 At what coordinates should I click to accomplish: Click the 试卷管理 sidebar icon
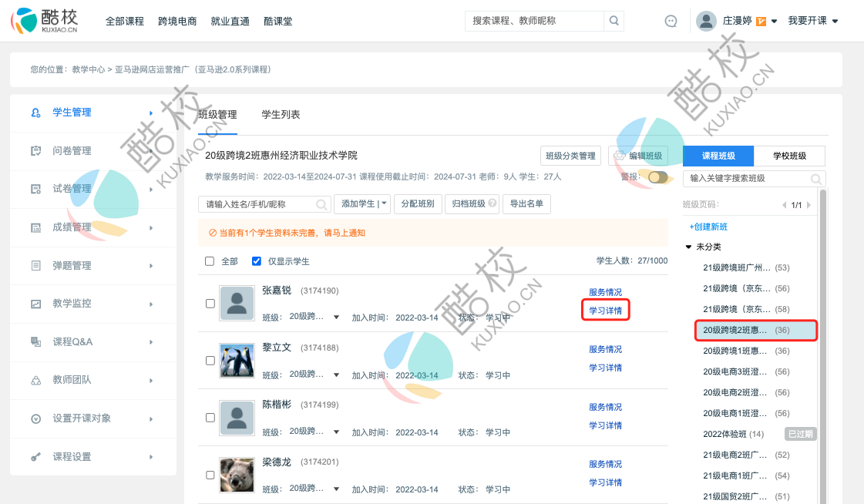pos(35,189)
